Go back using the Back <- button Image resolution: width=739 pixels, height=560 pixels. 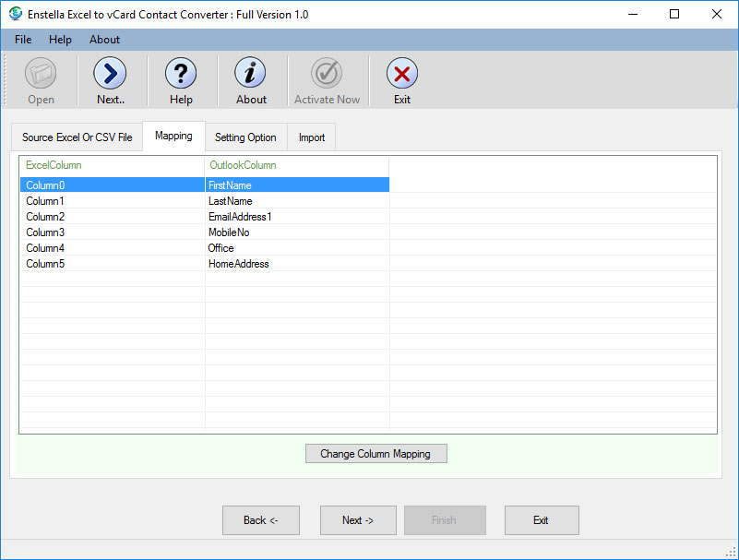click(261, 520)
